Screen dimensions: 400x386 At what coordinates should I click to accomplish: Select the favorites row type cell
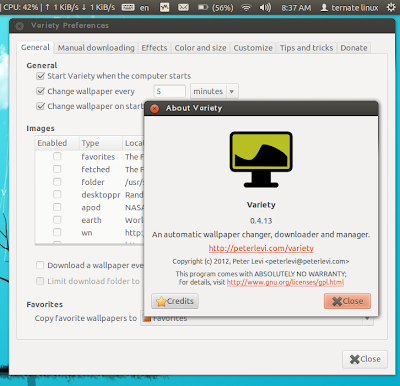coord(98,157)
